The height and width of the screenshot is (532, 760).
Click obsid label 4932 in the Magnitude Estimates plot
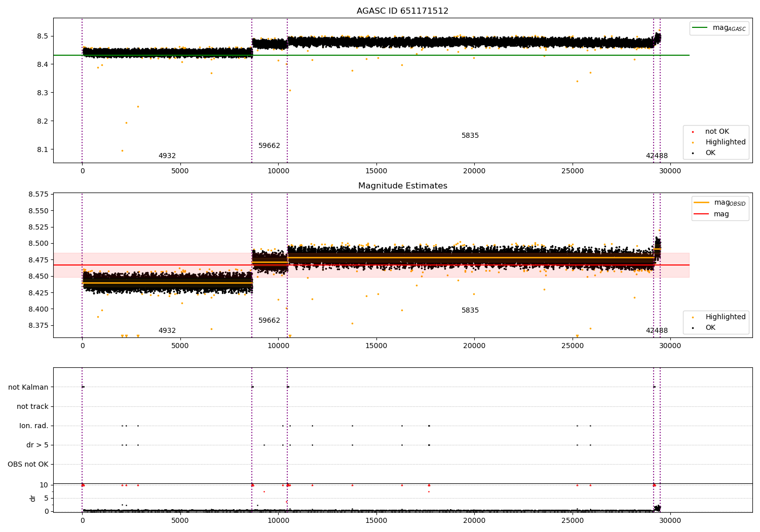(167, 330)
